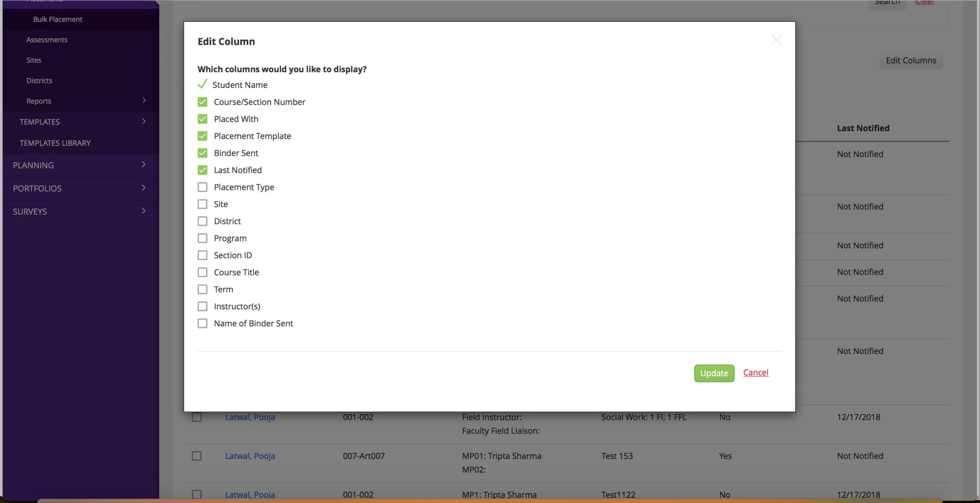Close the Edit Column dialog with X
Viewport: 980px width, 503px height.
click(x=776, y=40)
